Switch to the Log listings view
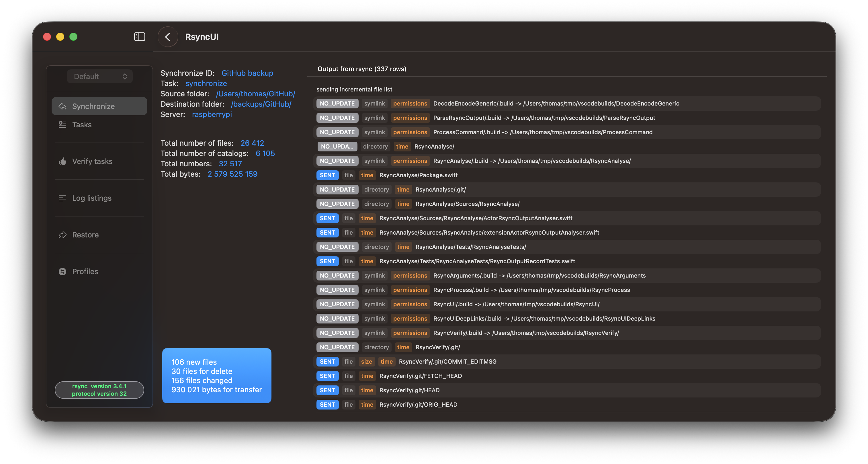868x464 pixels. click(x=92, y=198)
